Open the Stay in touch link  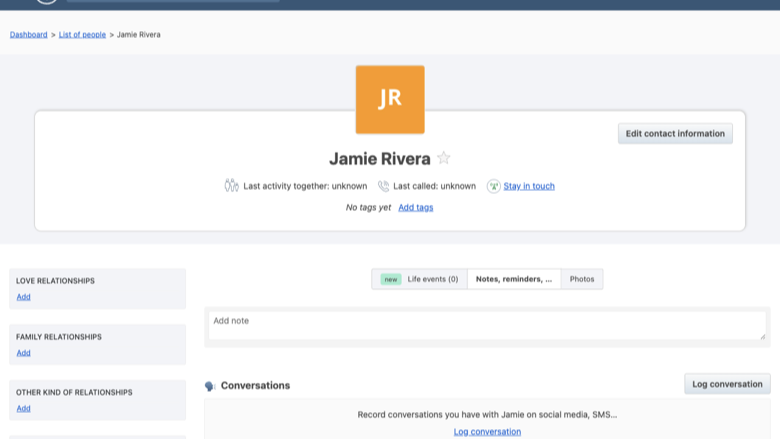coord(529,186)
